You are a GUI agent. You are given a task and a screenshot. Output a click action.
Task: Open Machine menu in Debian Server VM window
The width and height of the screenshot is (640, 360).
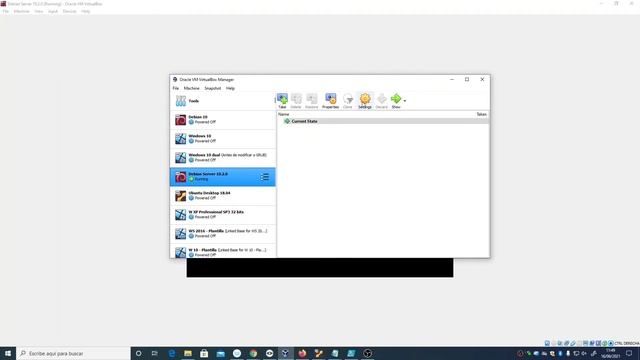coord(22,11)
